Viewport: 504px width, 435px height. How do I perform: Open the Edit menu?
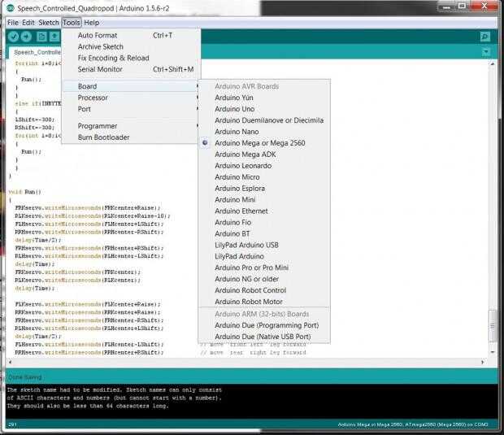pos(28,23)
